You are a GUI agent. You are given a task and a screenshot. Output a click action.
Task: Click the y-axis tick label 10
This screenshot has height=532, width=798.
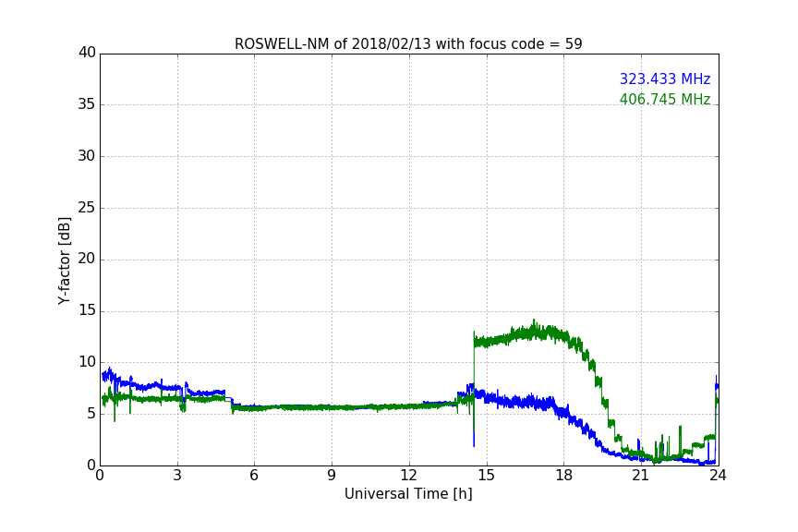[x=87, y=362]
